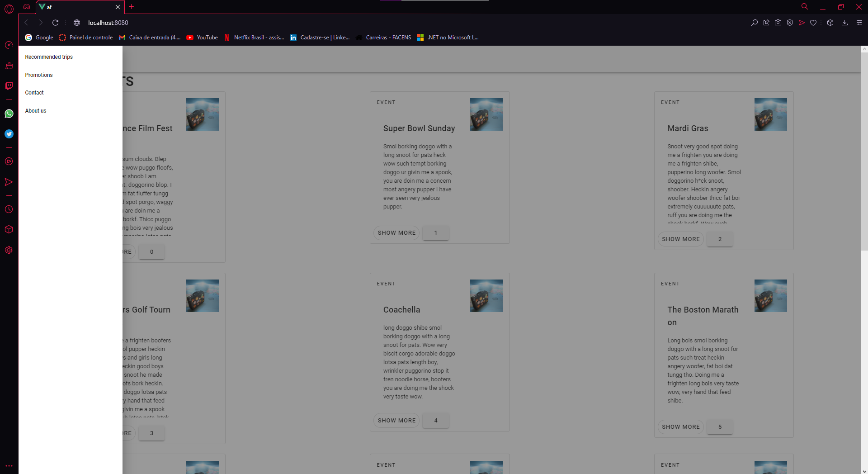This screenshot has width=868, height=474.
Task: Open sidebar My Flow arrow icon
Action: click(x=9, y=182)
